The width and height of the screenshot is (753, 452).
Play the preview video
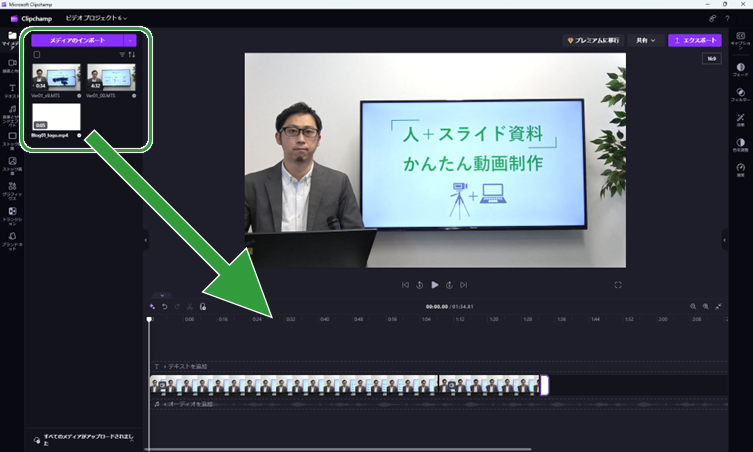click(435, 285)
